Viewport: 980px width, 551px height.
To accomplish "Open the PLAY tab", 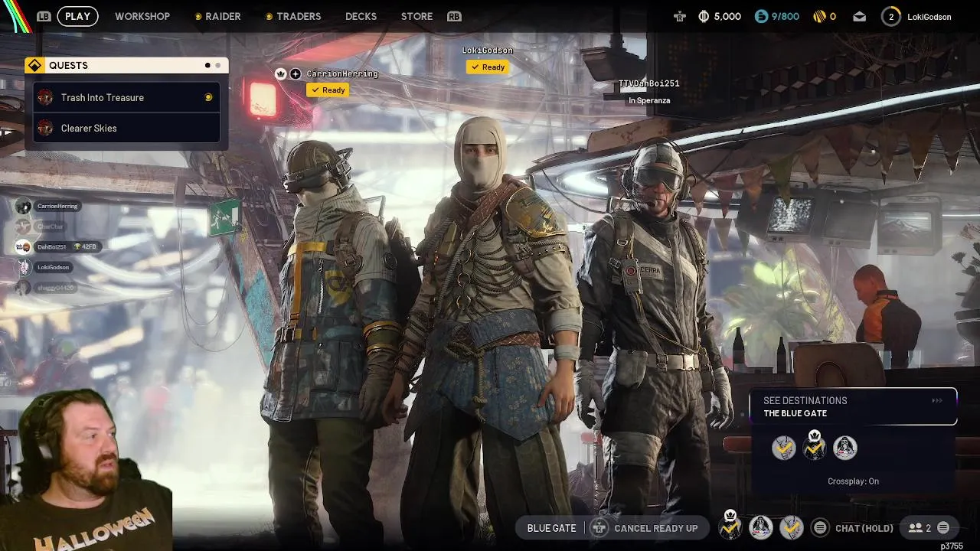I will coord(77,16).
